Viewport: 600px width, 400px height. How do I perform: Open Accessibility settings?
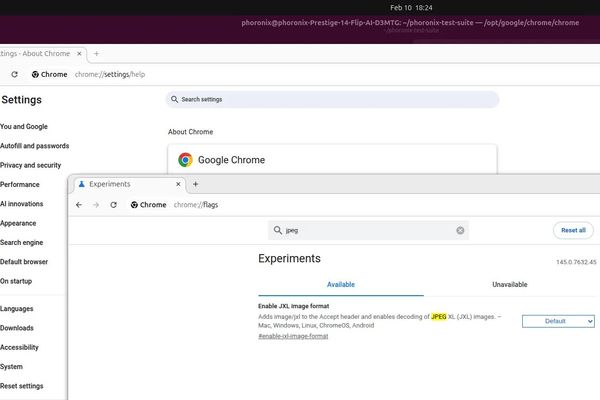click(x=19, y=347)
